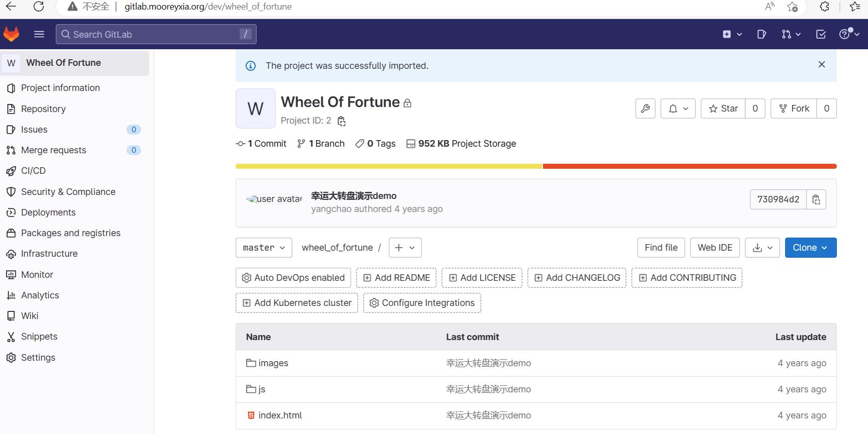The image size is (868, 434).
Task: Click the commit author's user avatar
Action: click(274, 199)
